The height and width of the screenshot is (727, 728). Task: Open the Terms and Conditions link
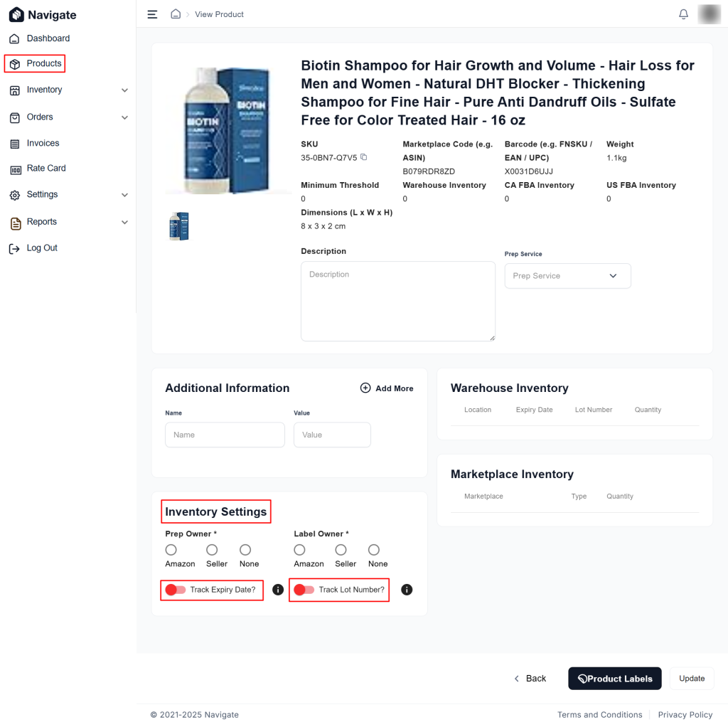[599, 714]
